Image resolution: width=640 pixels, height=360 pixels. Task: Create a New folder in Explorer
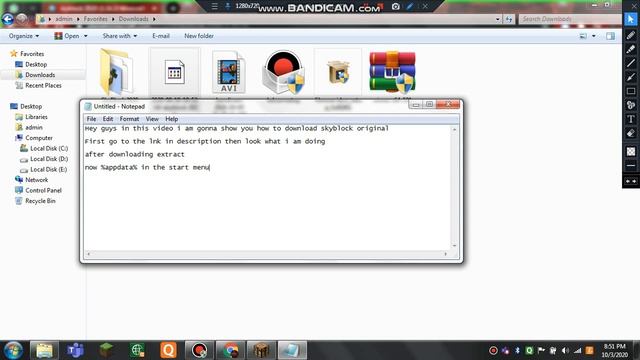pyautogui.click(x=199, y=36)
